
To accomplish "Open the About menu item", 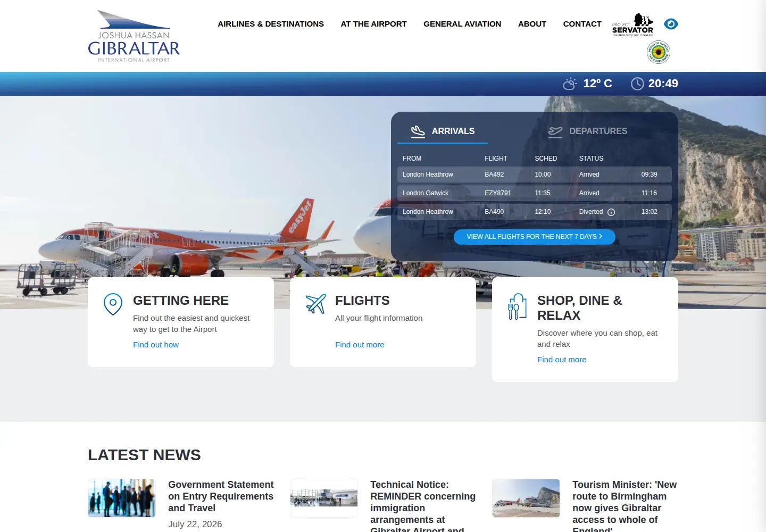I will [532, 24].
